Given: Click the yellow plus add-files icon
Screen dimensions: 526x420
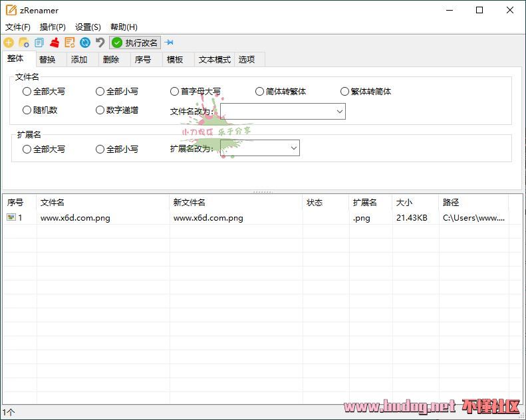Looking at the screenshot, I should (9, 43).
